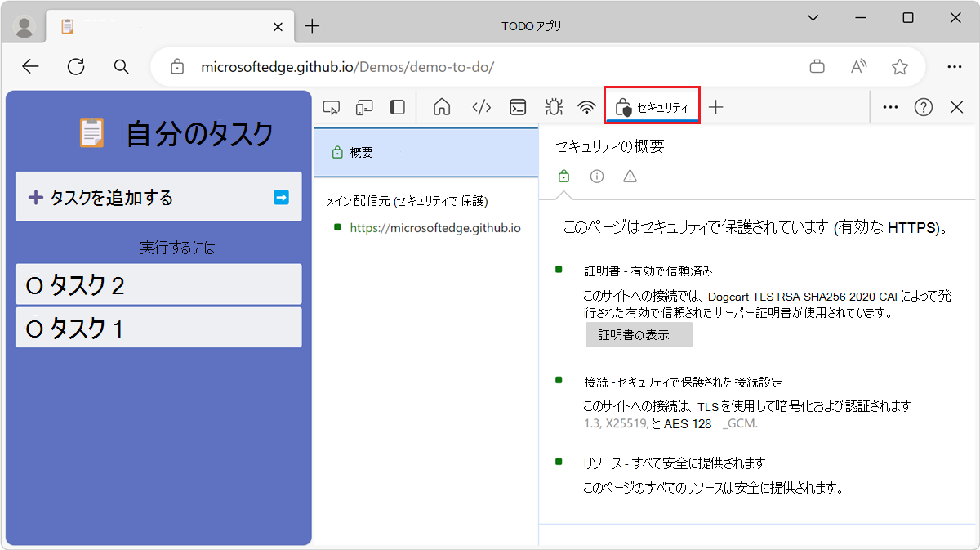Open a new browser tab
The height and width of the screenshot is (550, 980).
[312, 26]
